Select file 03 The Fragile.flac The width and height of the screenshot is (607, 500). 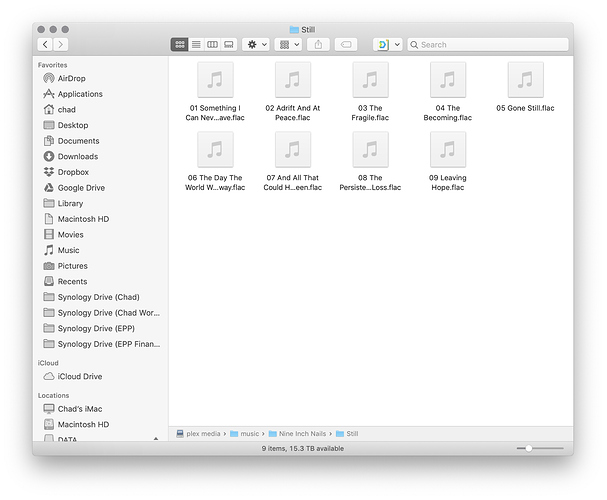click(x=370, y=92)
